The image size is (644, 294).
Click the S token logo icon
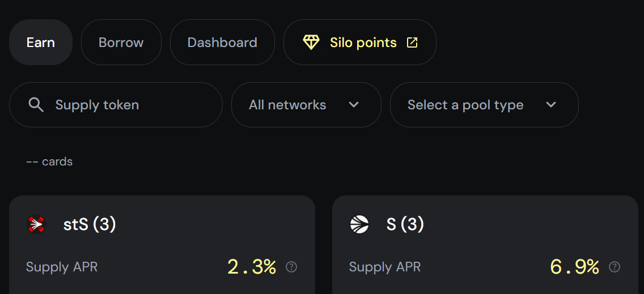point(359,224)
